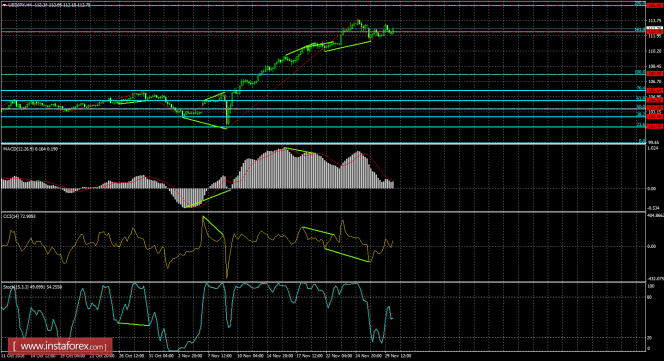Click the 113.75 price on the scale
This screenshot has height=361, width=664.
click(x=655, y=21)
